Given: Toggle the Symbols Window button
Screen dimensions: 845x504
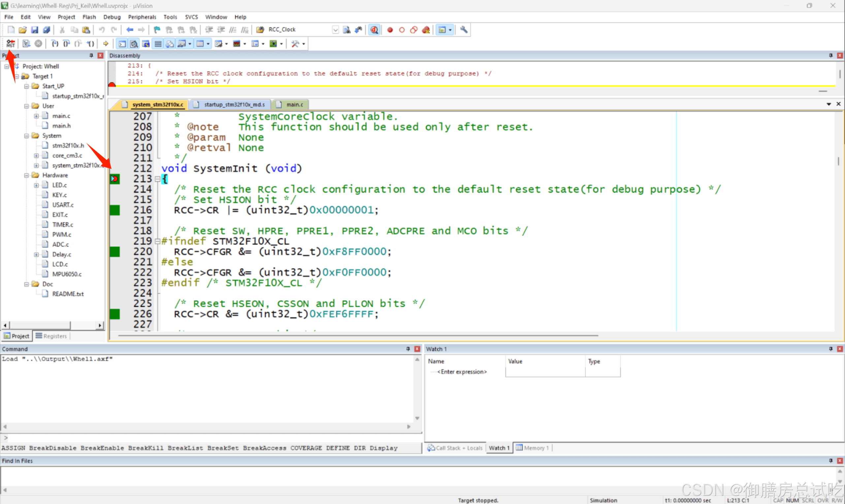Looking at the screenshot, I should tap(146, 44).
